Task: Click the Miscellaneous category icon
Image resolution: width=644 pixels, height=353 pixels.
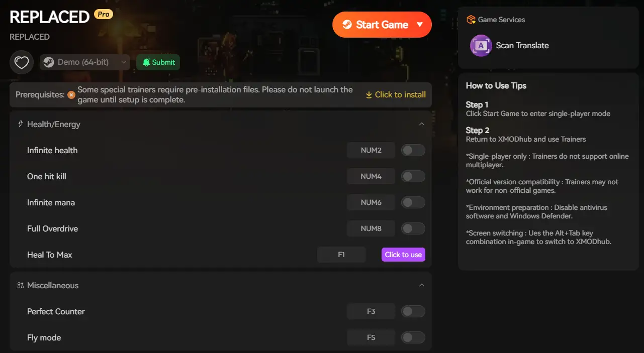Action: pos(21,285)
